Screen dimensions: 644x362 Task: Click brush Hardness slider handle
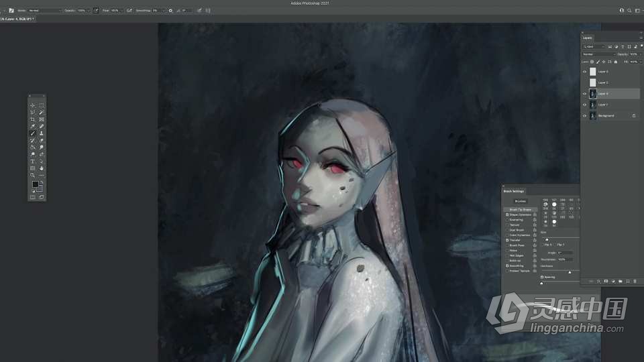pos(570,271)
